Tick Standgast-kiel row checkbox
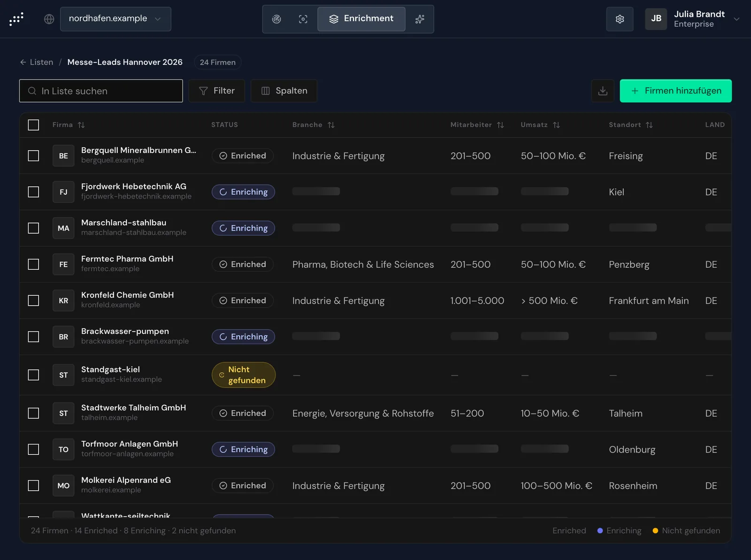Viewport: 751px width, 560px height. pyautogui.click(x=33, y=375)
